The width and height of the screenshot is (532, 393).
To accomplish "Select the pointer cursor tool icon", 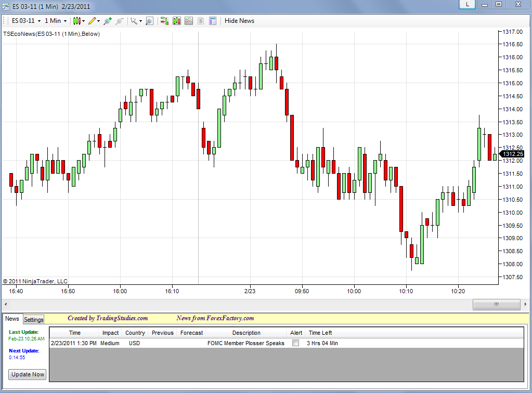I will coord(134,21).
